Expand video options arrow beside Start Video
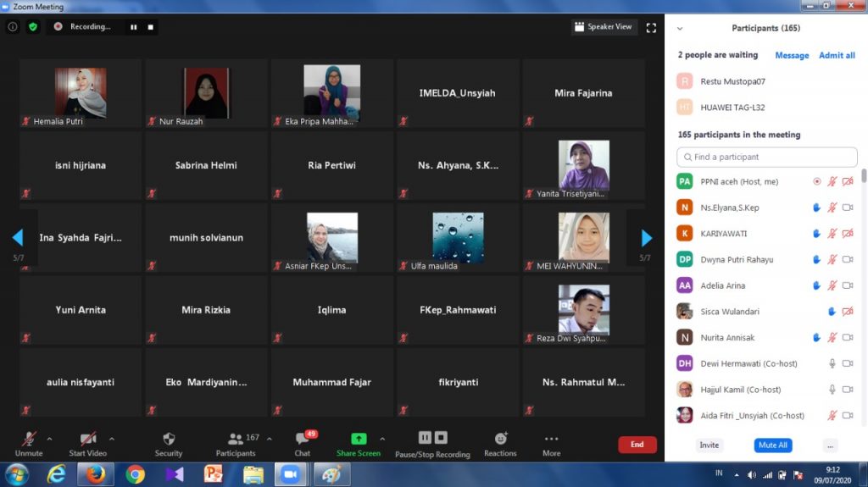This screenshot has height=487, width=868. point(112,439)
